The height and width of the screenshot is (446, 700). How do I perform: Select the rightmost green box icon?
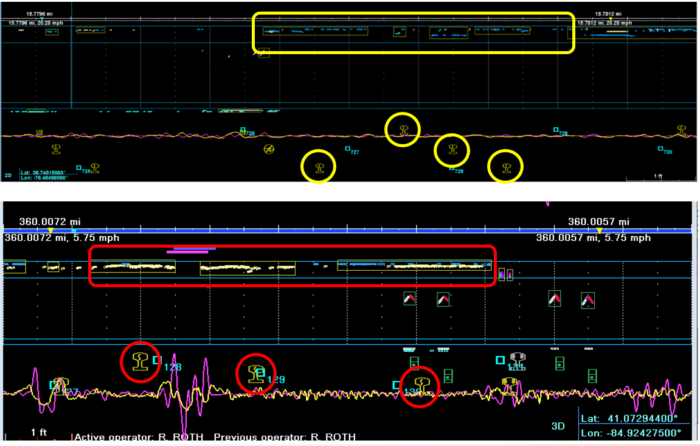pos(592,376)
